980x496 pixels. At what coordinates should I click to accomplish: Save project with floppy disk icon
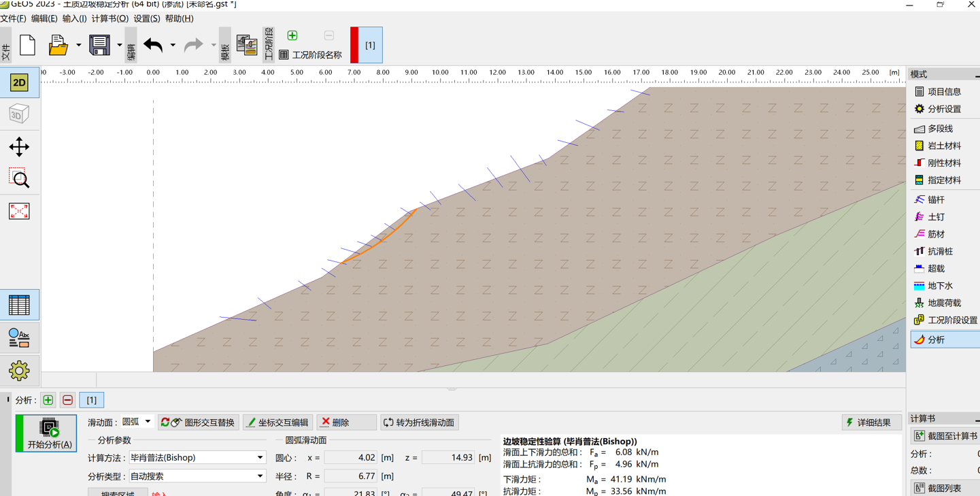point(99,45)
